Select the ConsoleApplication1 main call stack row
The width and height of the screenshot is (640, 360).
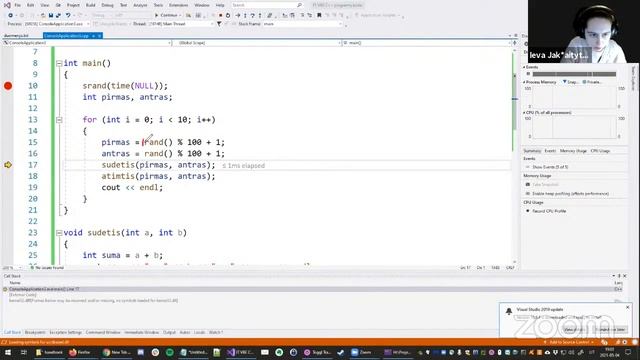(312, 289)
